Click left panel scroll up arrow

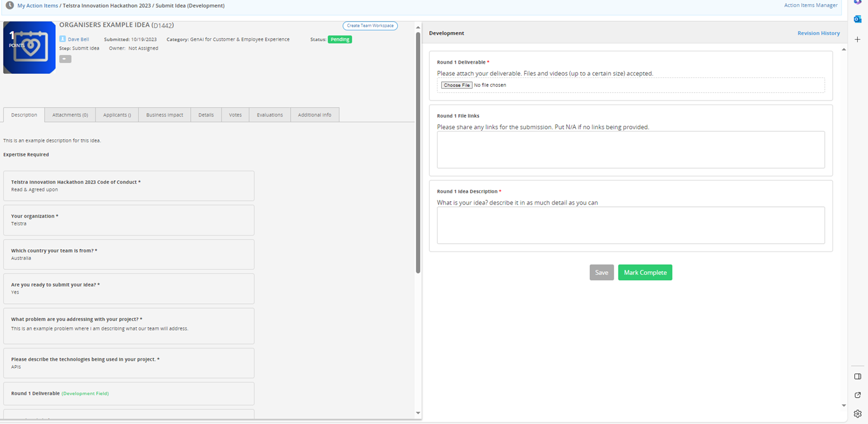[x=418, y=26]
